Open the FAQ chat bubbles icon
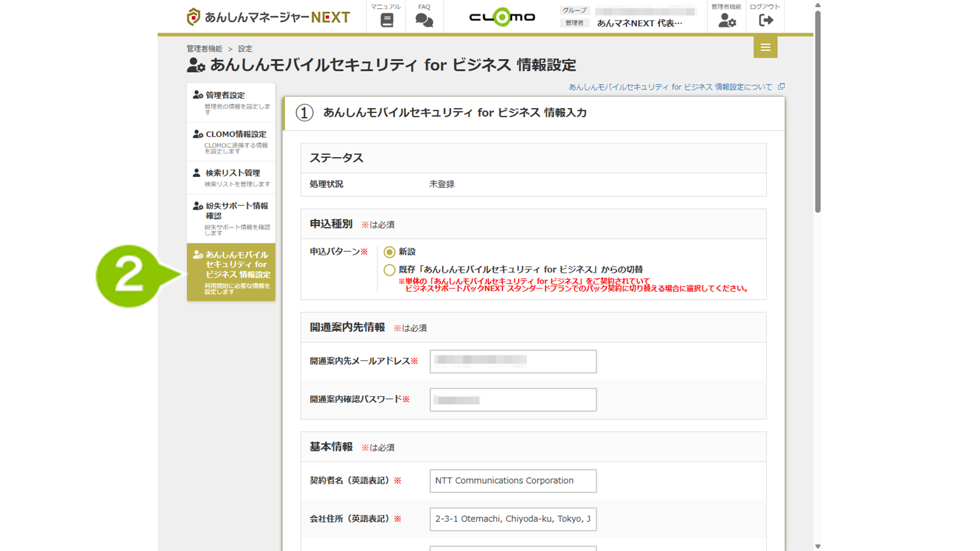The height and width of the screenshot is (551, 980). pos(424,20)
